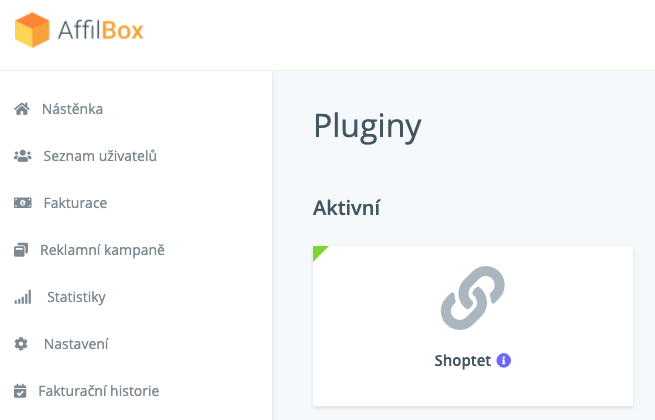Click the home icon beside Nástěnka
Image resolution: width=655 pixels, height=420 pixels.
22,109
